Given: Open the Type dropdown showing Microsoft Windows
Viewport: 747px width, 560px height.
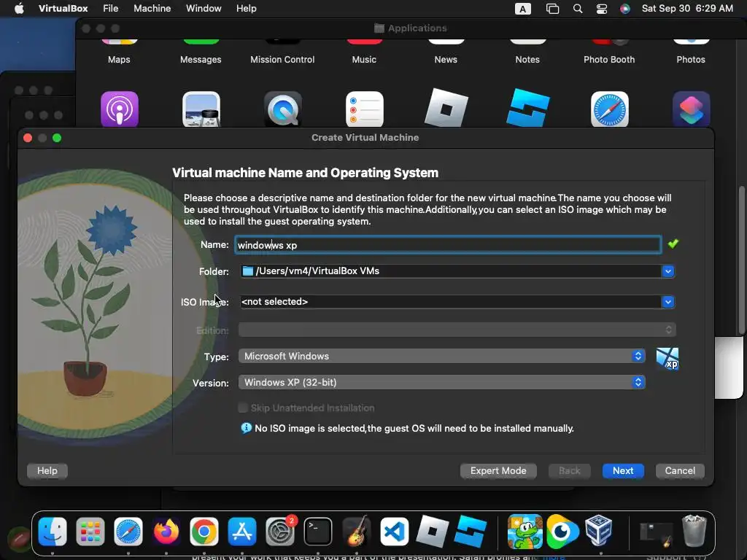Looking at the screenshot, I should (x=441, y=356).
